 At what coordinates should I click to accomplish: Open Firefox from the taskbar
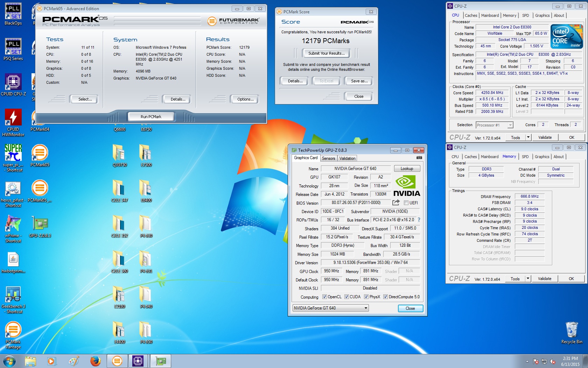pyautogui.click(x=95, y=361)
